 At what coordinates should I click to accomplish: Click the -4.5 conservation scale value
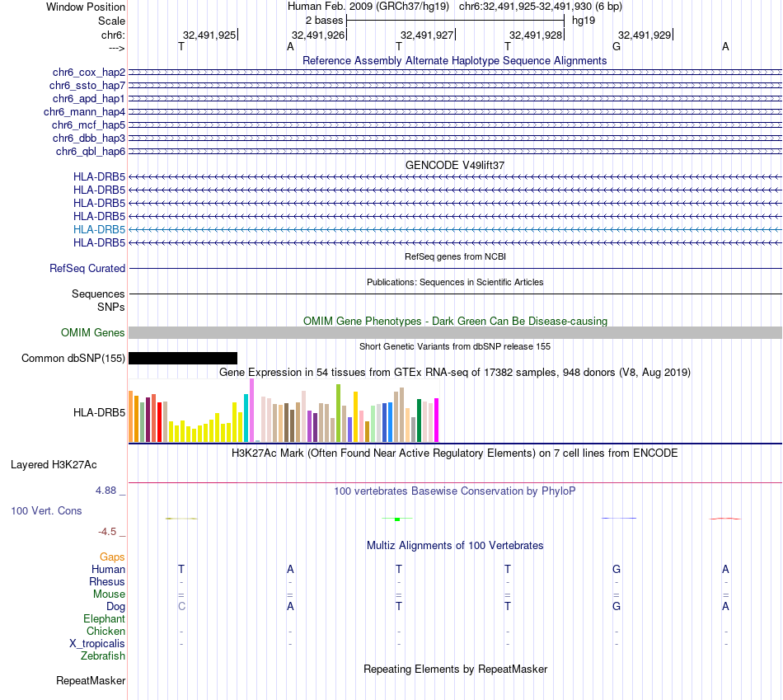click(x=107, y=532)
